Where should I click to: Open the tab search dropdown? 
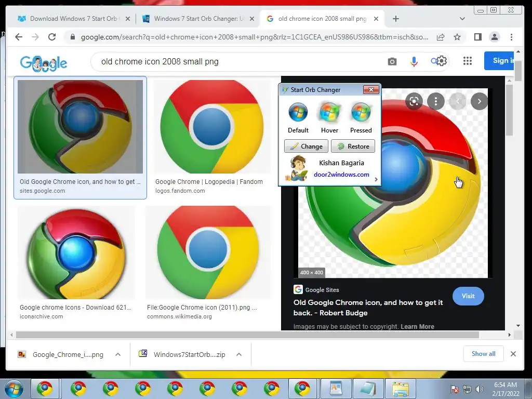tap(462, 19)
